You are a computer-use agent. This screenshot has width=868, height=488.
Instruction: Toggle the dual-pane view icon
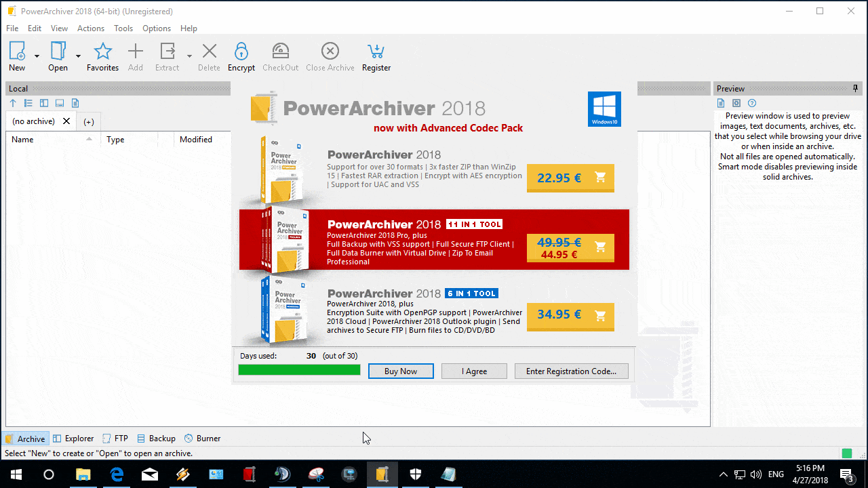pyautogui.click(x=43, y=102)
